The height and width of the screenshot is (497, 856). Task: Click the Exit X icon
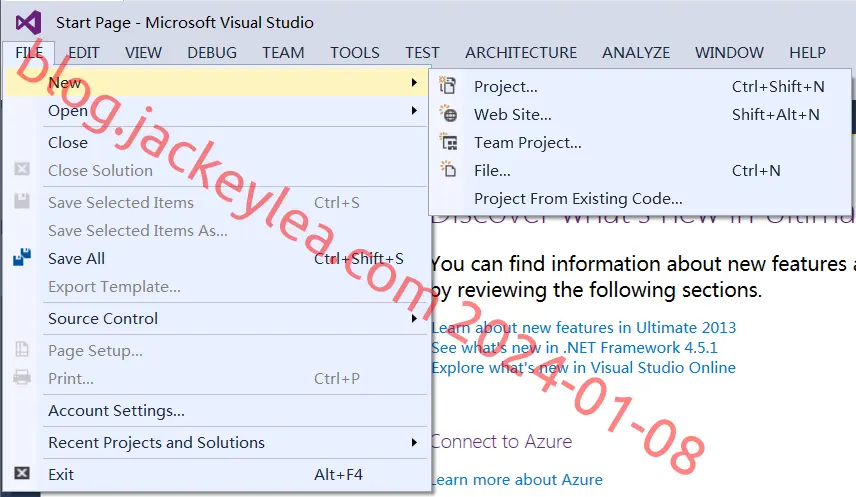tap(22, 473)
